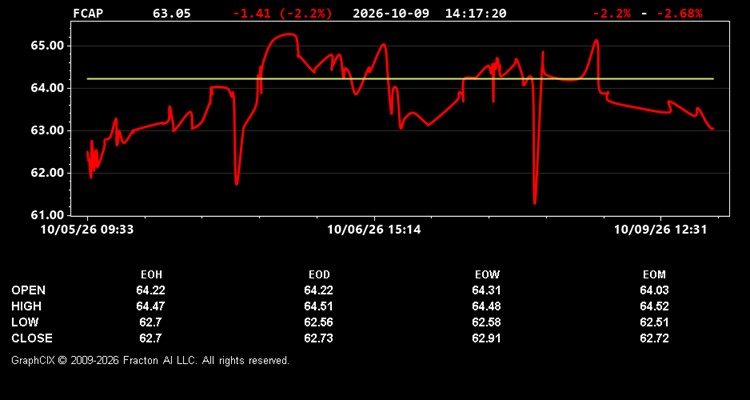
Task: Click the EOD low value 62.56
Action: coord(319,322)
